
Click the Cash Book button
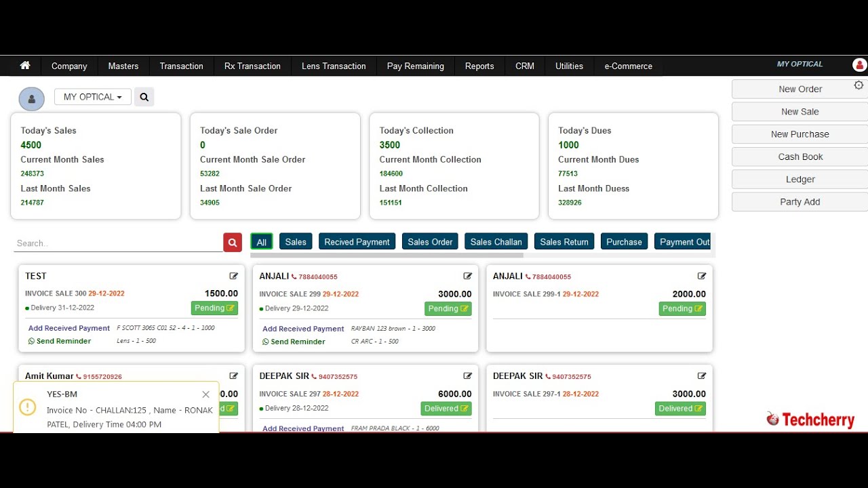[x=800, y=157]
